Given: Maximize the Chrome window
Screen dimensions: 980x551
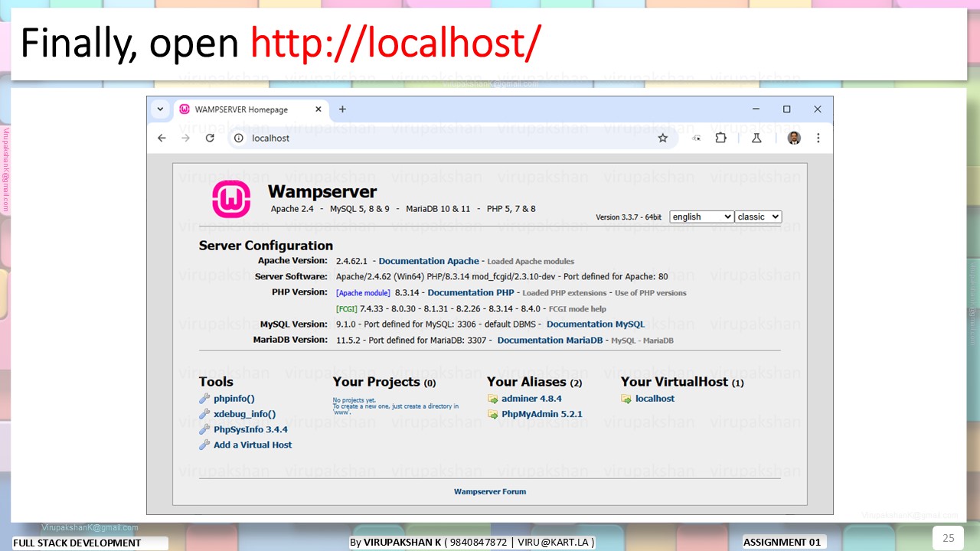Looking at the screenshot, I should 786,109.
